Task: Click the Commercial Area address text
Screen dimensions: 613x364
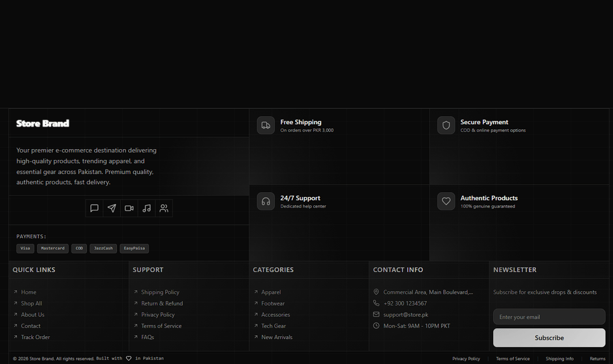Action: coord(428,292)
